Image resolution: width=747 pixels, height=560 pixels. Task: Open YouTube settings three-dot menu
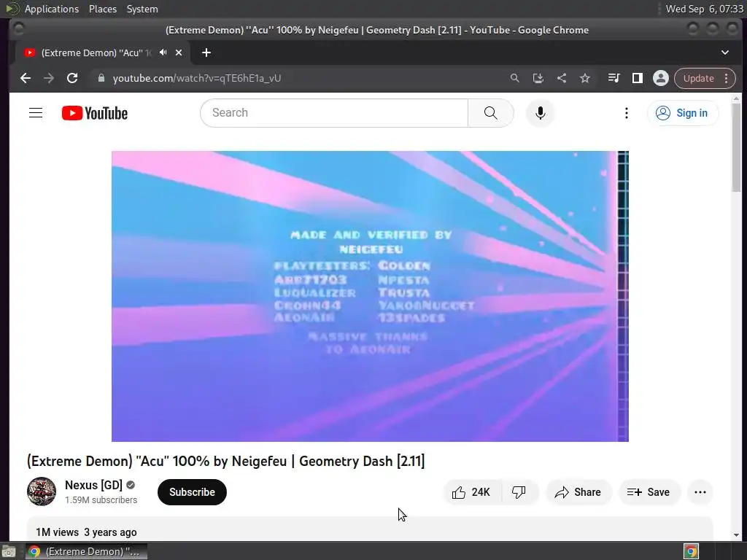coord(627,113)
